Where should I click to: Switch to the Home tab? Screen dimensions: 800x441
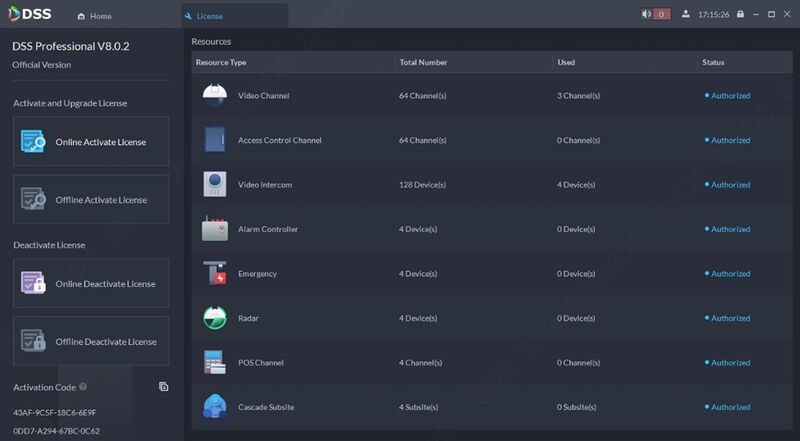pyautogui.click(x=94, y=16)
